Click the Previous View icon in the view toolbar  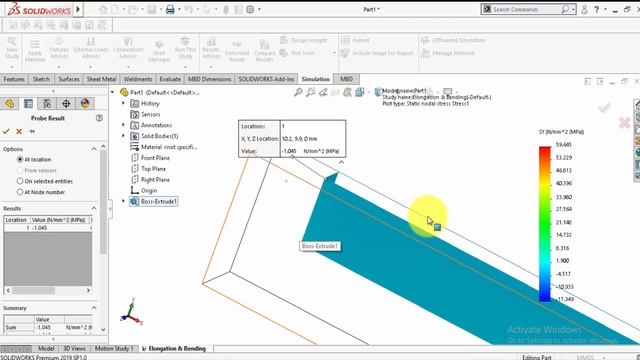point(323,92)
